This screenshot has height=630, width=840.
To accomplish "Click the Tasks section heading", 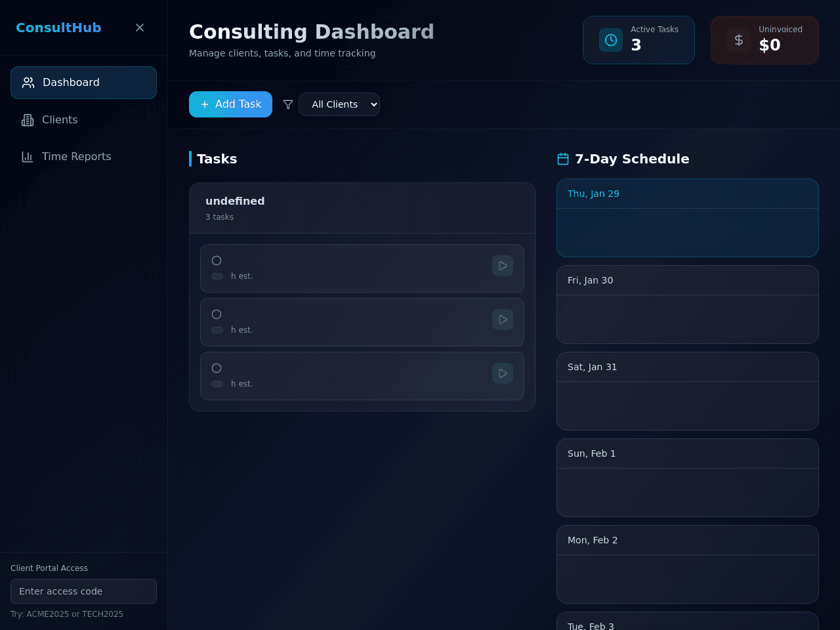I will [x=217, y=159].
